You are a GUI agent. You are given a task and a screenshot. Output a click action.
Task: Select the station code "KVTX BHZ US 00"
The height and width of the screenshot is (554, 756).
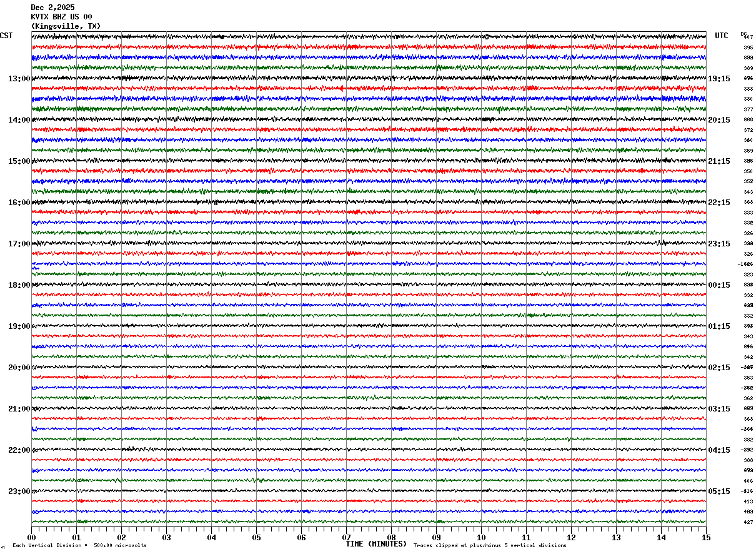click(61, 17)
